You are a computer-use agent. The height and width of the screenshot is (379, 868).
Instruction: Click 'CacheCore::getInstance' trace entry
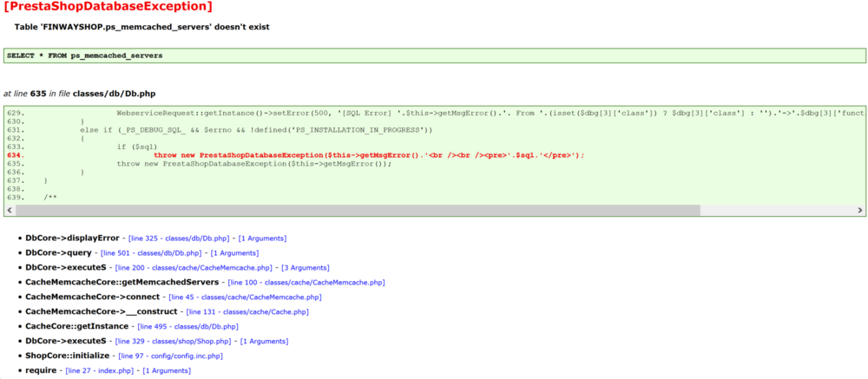[77, 326]
